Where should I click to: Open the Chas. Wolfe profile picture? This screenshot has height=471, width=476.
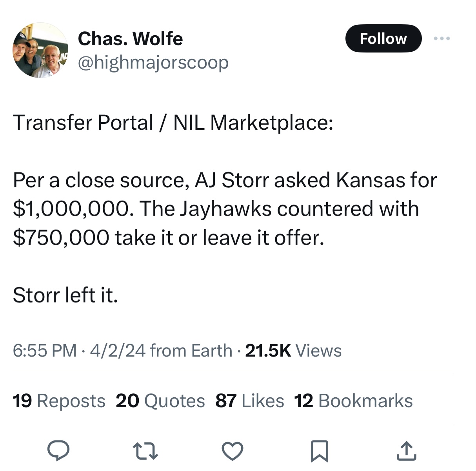40,50
